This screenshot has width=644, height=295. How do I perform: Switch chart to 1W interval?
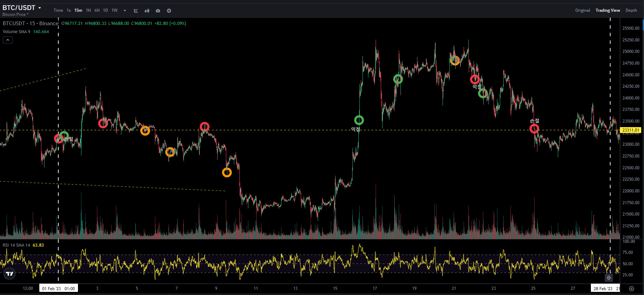pyautogui.click(x=115, y=10)
